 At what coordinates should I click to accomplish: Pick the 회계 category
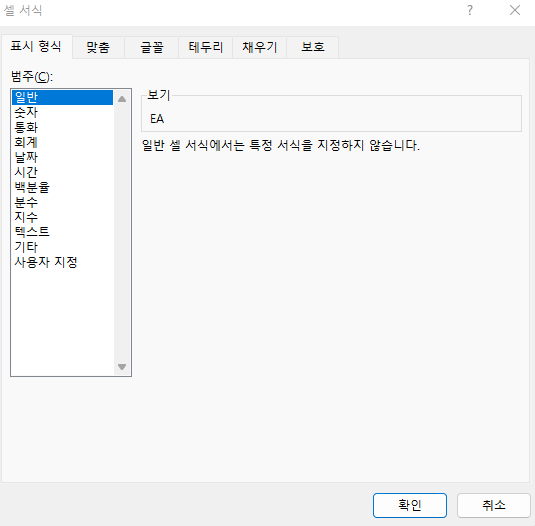62,142
